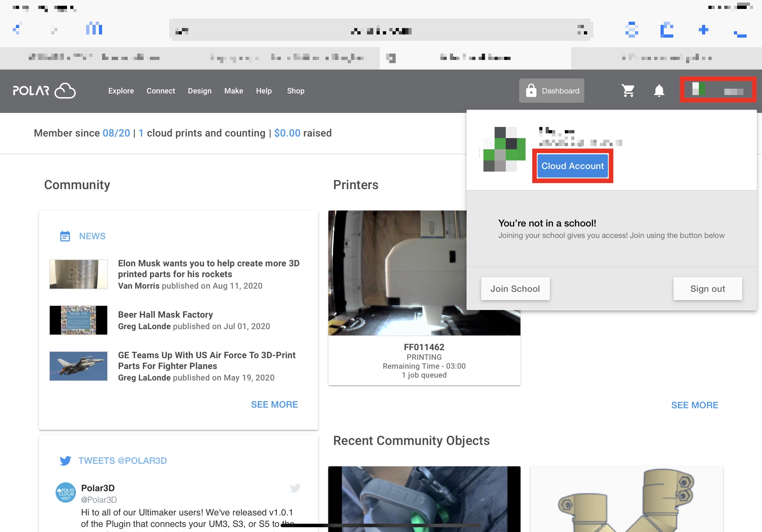Click the $0.00 raised amount link

click(287, 133)
